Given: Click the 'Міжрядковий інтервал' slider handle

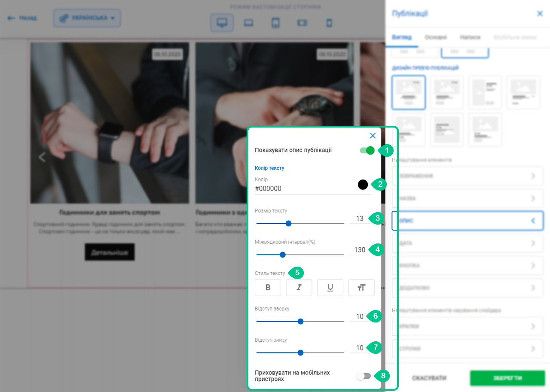Looking at the screenshot, I should tap(283, 255).
